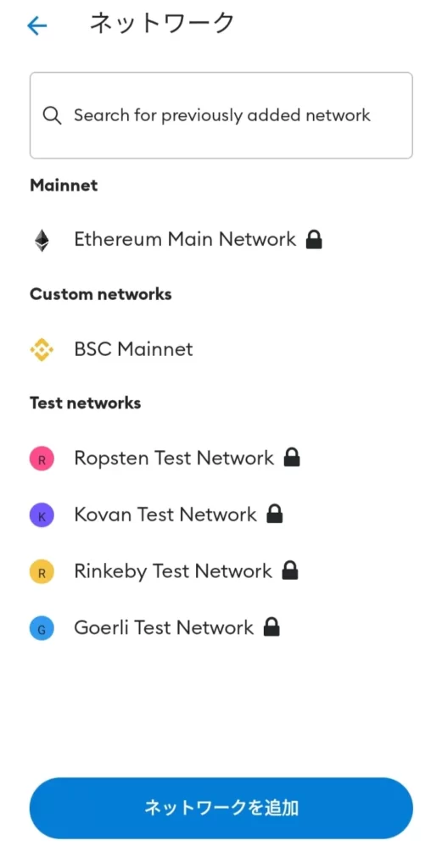
Task: Go back using the blue arrow
Action: click(37, 25)
